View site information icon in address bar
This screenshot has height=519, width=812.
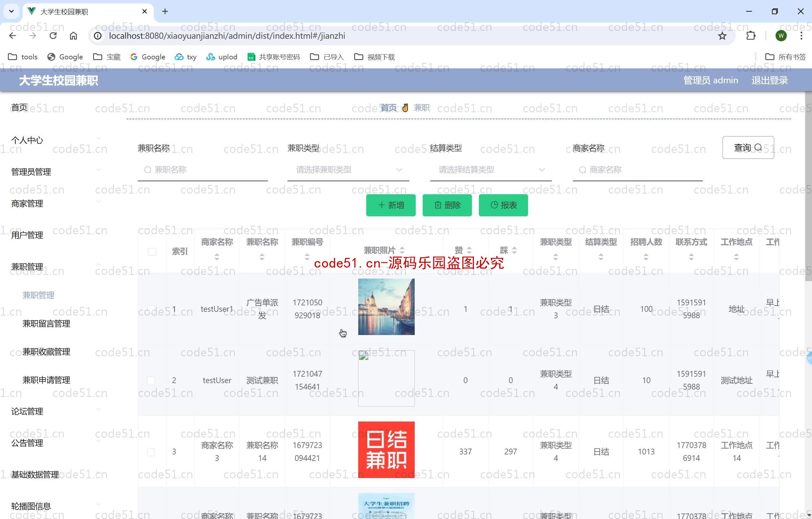coord(98,36)
